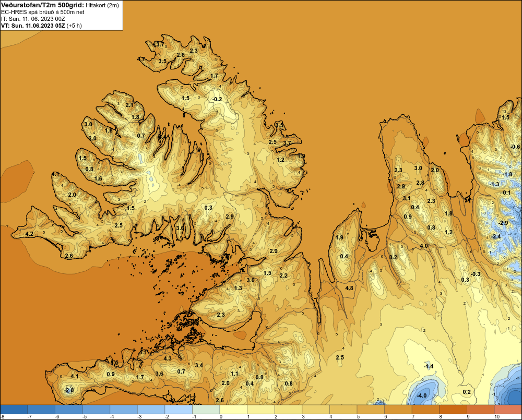This screenshot has width=522, height=420.
Task: Click the -0.6 temperature value on map
Action: [515, 147]
